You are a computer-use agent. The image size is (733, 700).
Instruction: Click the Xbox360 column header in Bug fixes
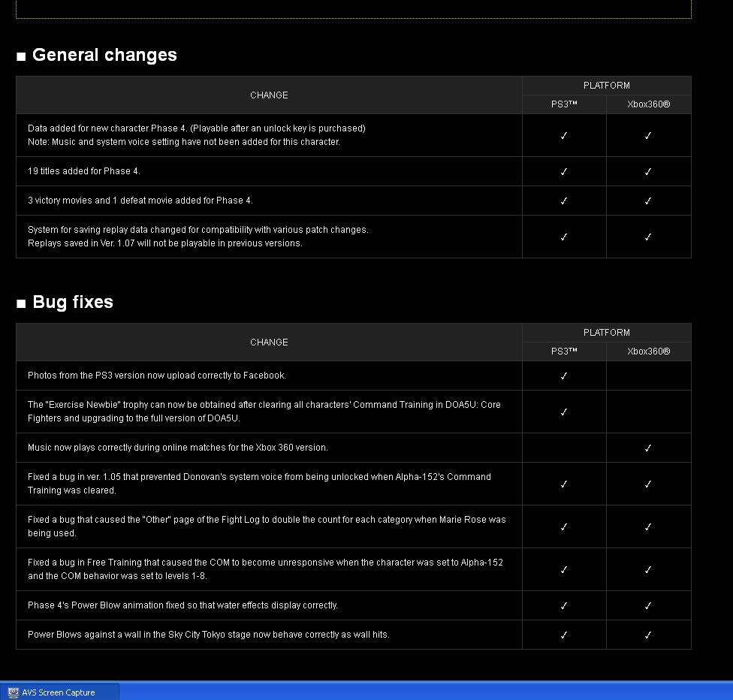pos(649,352)
